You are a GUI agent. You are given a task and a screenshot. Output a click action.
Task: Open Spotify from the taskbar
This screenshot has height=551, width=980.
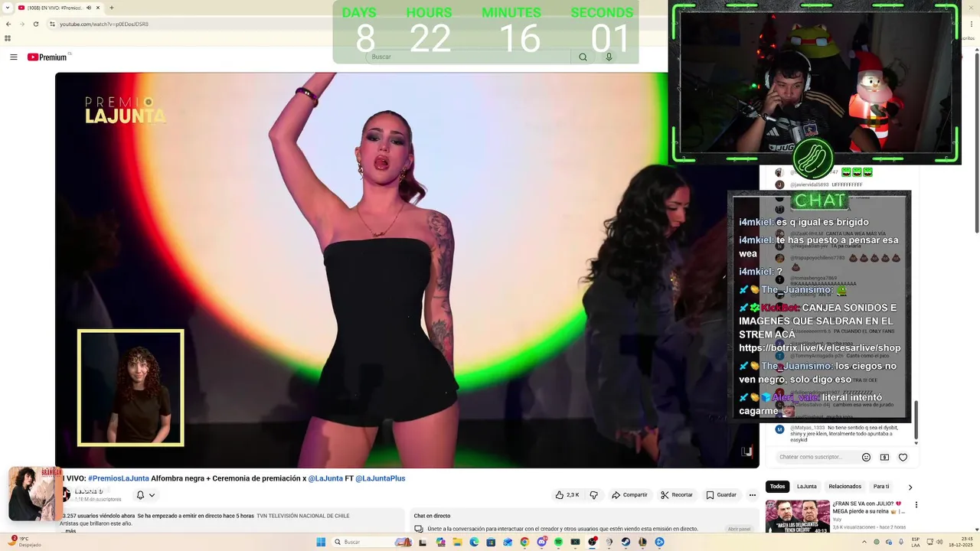tap(558, 542)
